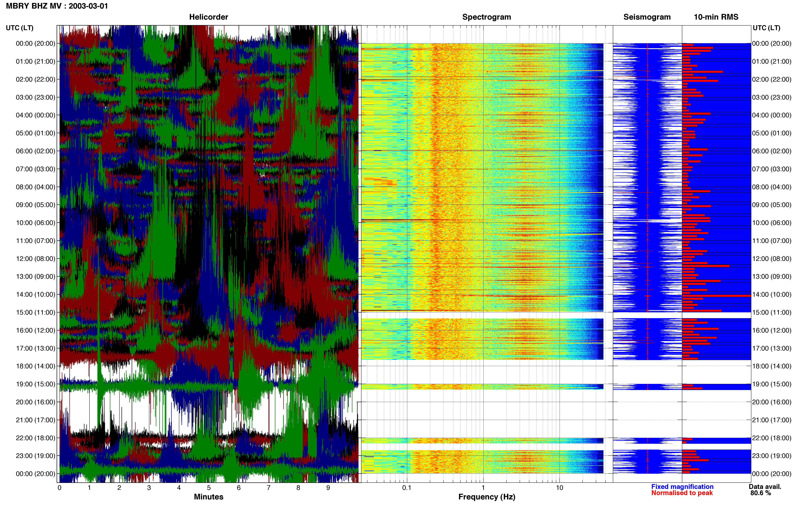Click the left 21:00 (17:00) time label
Viewport: 812px width, 508px height.
coord(36,420)
